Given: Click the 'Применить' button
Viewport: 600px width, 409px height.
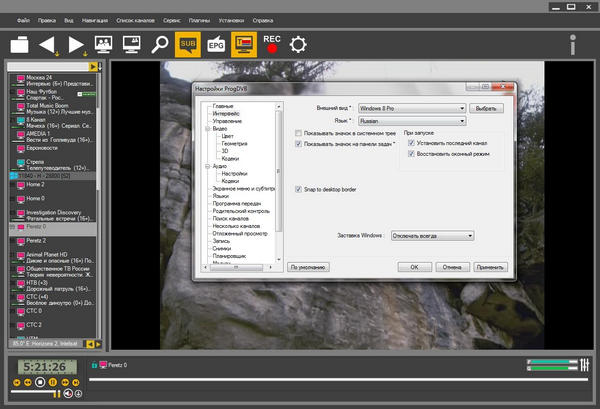Looking at the screenshot, I should point(490,267).
